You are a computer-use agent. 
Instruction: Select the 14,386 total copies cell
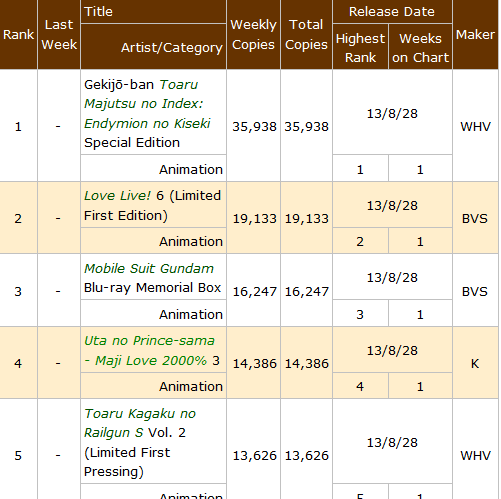point(306,363)
